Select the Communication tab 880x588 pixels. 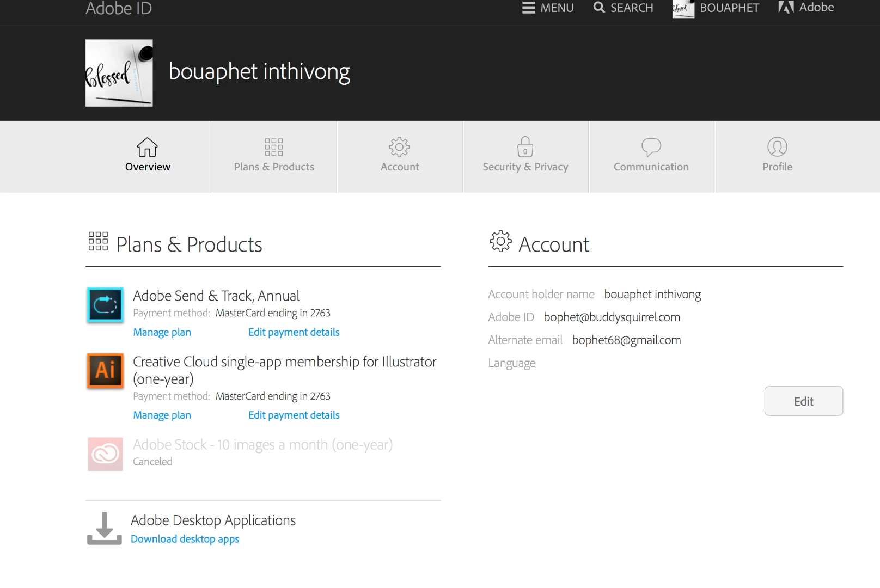click(651, 156)
